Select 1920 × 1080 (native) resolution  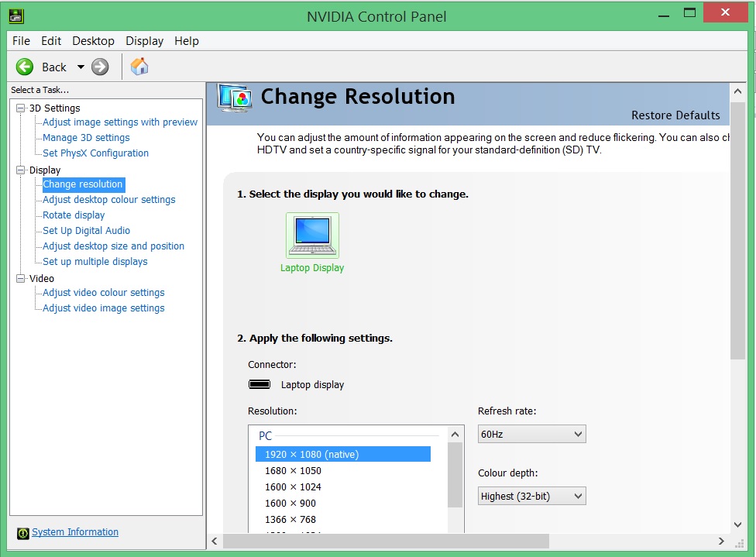[343, 454]
